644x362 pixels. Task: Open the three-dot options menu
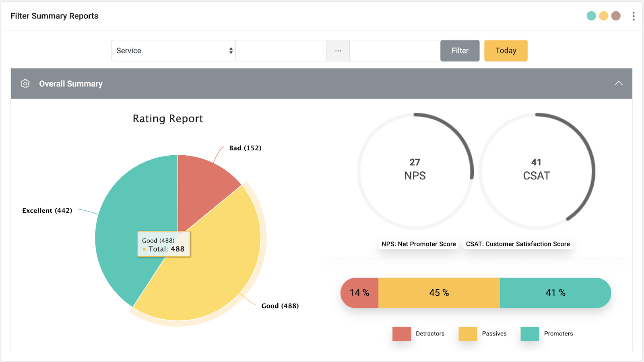[634, 16]
